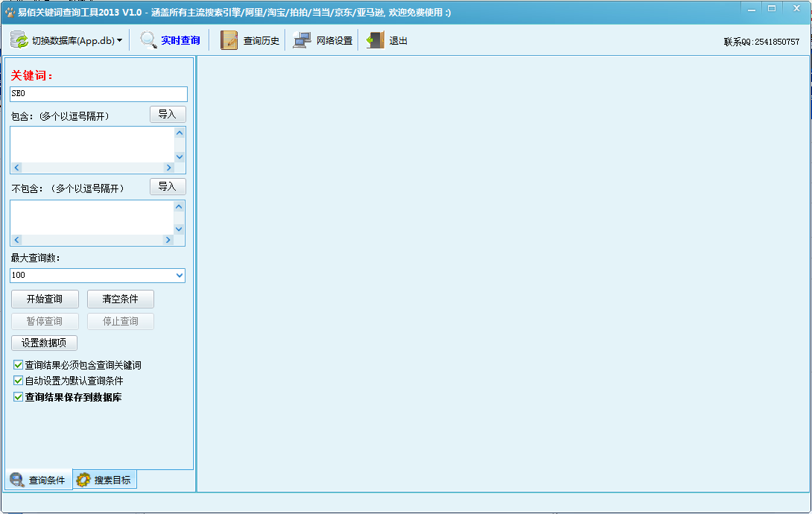Screen dimensions: 812x514
Task: Click the 切换数据库 database icon
Action: point(19,40)
